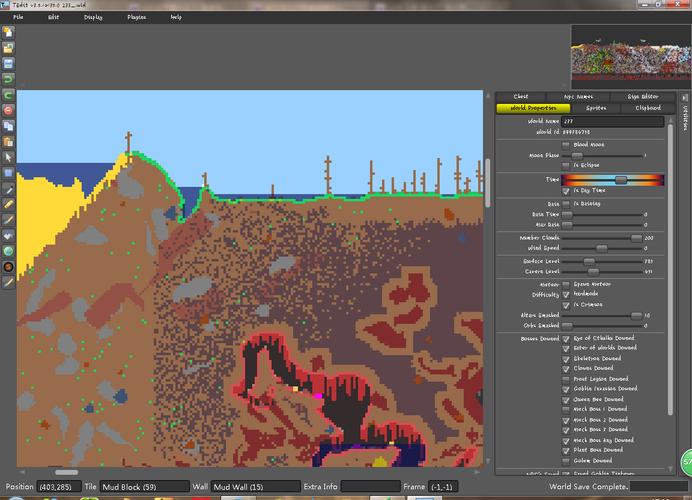This screenshot has height=500, width=692.
Task: Toggle Plant Boss Downed checkbox
Action: [566, 451]
